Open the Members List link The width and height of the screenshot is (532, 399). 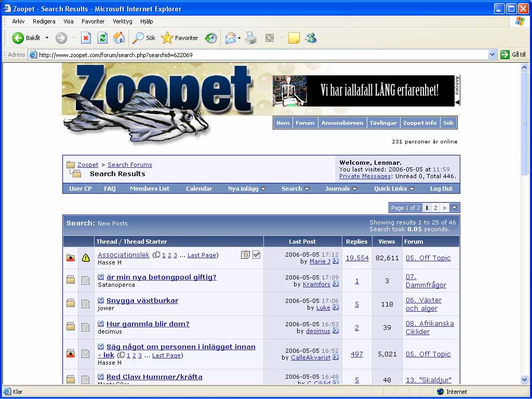pos(150,189)
